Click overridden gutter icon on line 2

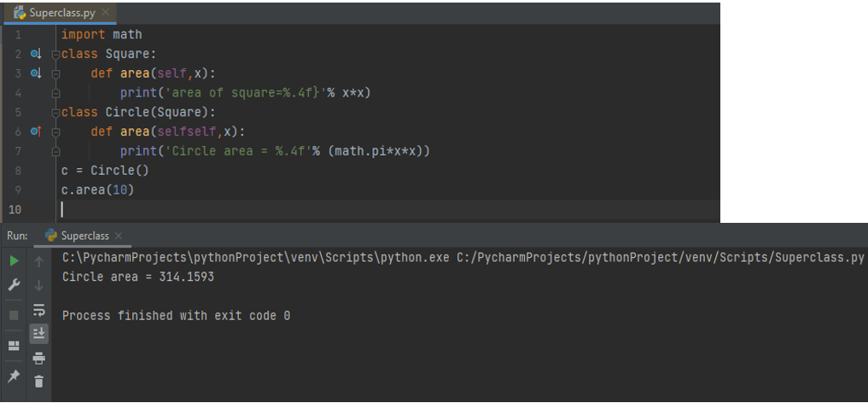[x=36, y=54]
